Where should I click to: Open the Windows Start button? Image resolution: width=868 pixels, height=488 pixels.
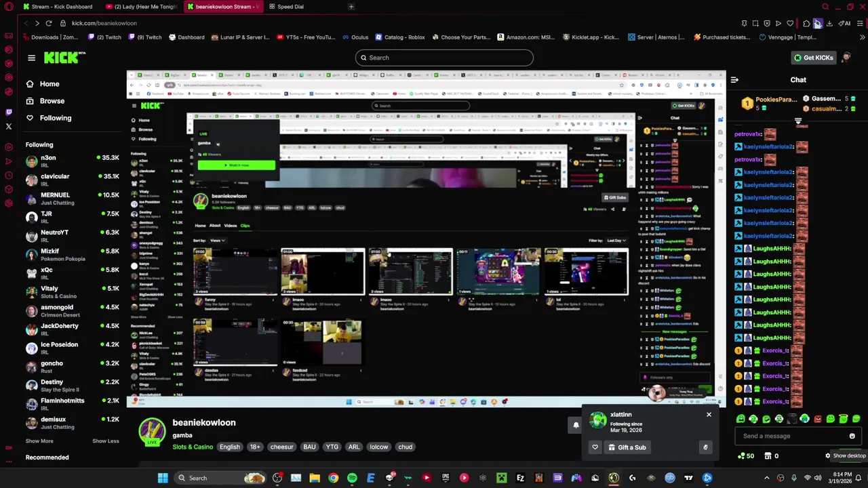(x=163, y=478)
